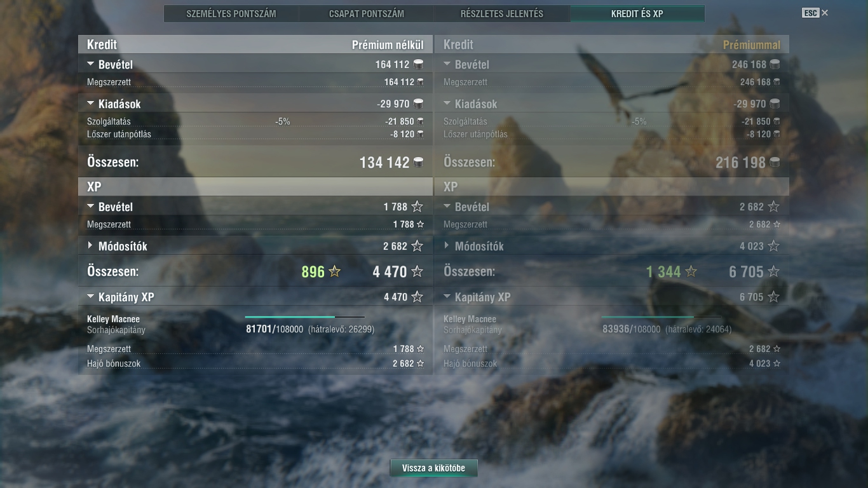Switch to Személyes pontszám tab
Image resolution: width=868 pixels, height=488 pixels.
[231, 13]
